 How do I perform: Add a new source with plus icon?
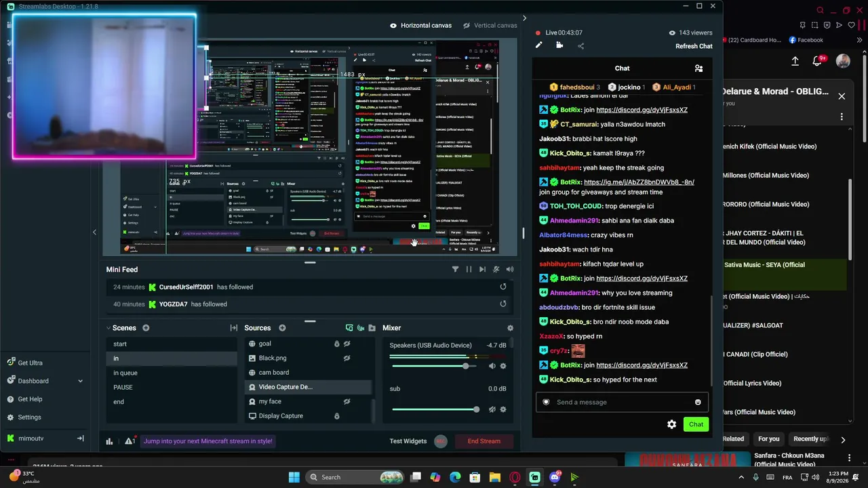(x=282, y=328)
